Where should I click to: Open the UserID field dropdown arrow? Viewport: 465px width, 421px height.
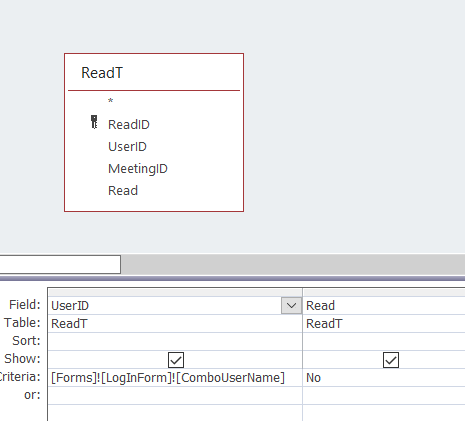(291, 306)
